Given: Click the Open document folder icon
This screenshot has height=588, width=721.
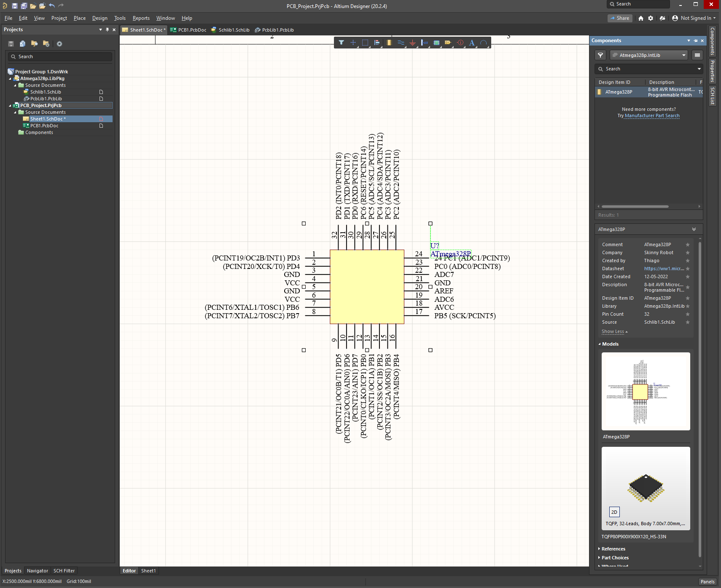Looking at the screenshot, I should pyautogui.click(x=33, y=6).
